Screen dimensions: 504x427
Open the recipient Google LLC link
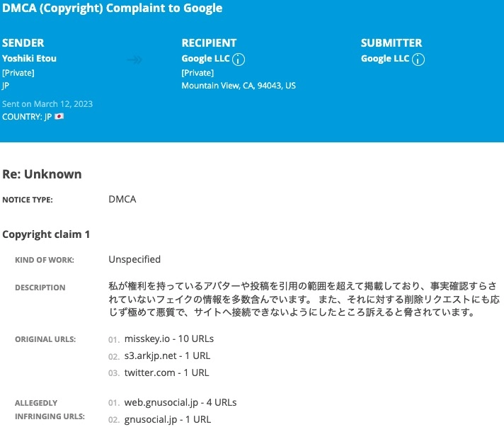pyautogui.click(x=205, y=59)
